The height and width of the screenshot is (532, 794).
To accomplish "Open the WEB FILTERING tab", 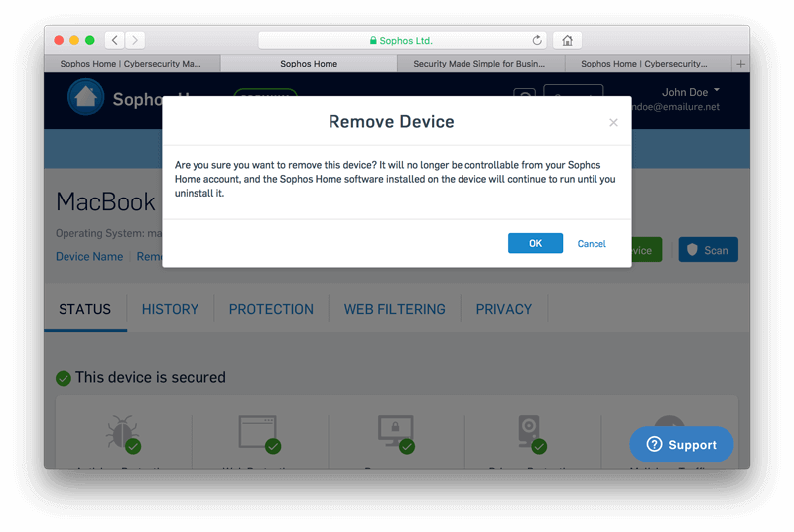I will 394,310.
